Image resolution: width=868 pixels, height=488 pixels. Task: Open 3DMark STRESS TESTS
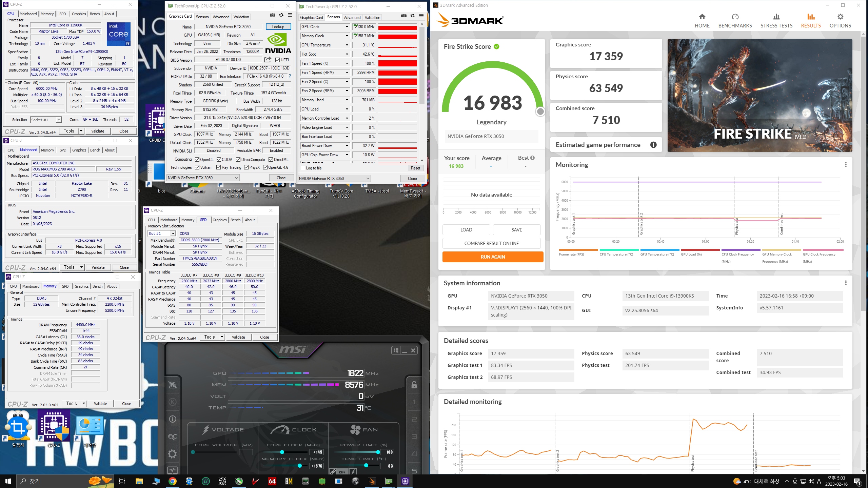776,21
